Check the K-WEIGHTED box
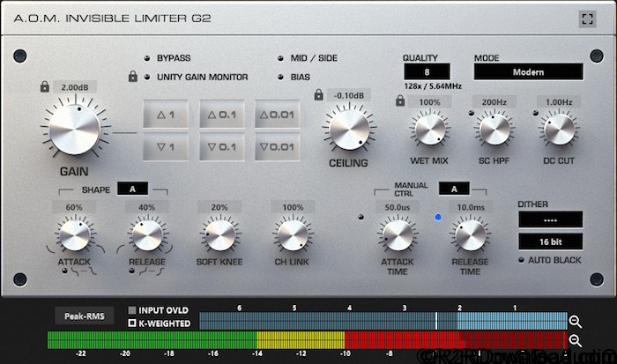 tap(132, 323)
